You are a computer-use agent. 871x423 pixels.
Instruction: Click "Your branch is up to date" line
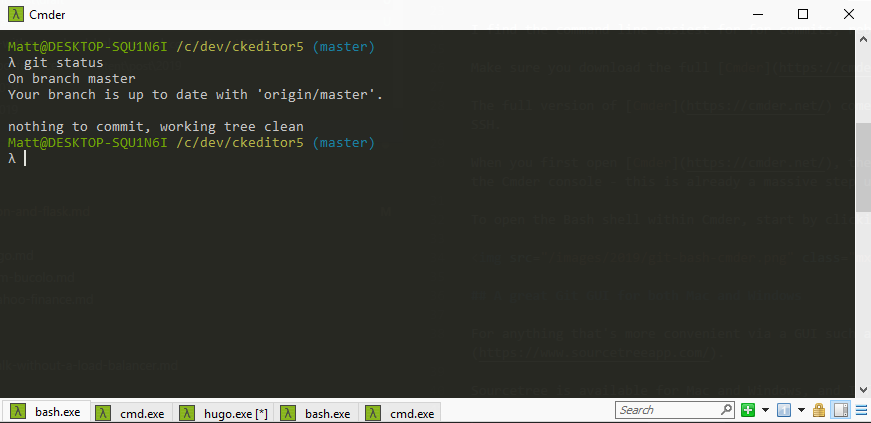click(196, 95)
